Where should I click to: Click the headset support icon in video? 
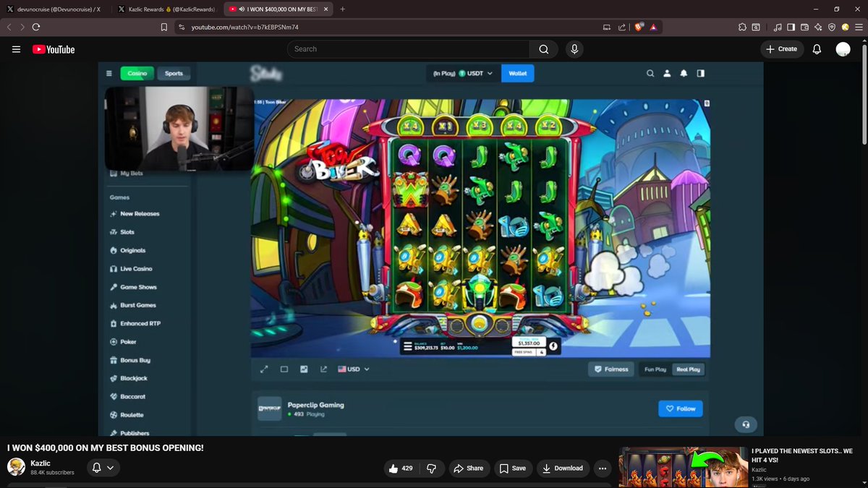pos(746,424)
